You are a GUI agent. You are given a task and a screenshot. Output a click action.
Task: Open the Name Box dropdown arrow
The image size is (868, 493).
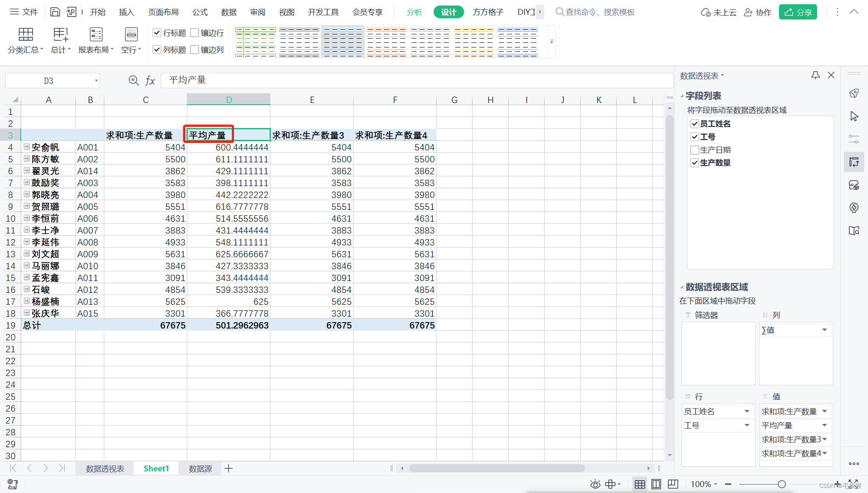(x=96, y=81)
